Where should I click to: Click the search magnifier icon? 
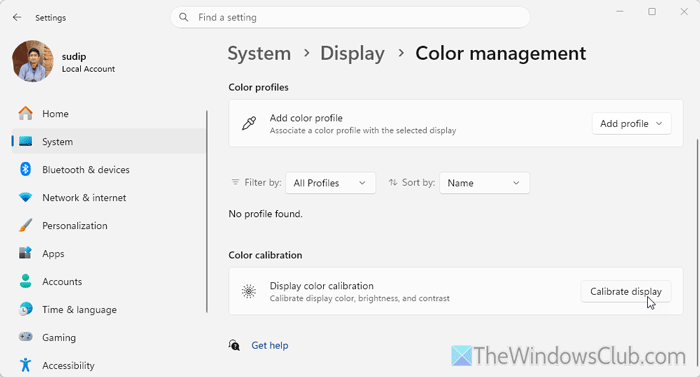click(x=183, y=17)
